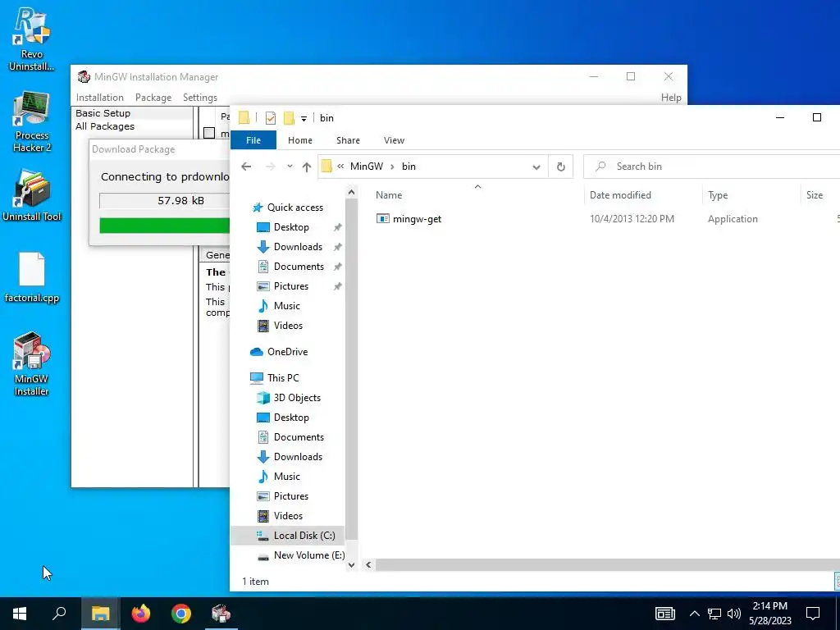Click the This PC monitor icon
840x630 pixels.
(x=257, y=378)
